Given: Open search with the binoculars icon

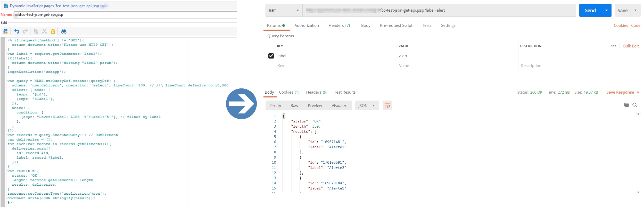Looking at the screenshot, I should [64, 31].
